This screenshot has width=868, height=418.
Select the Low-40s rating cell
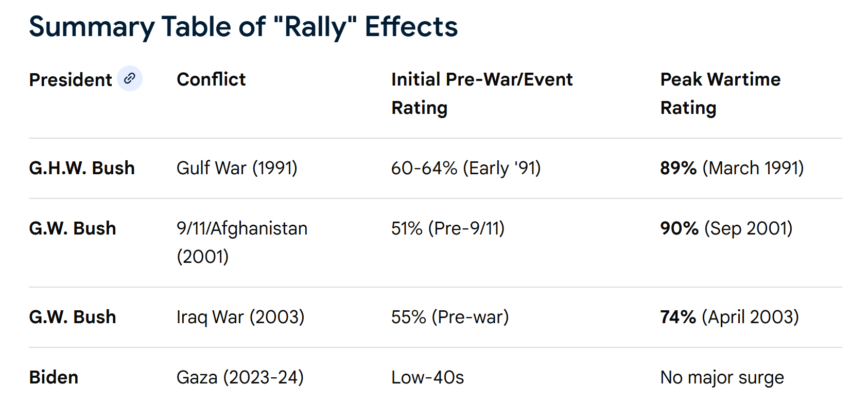(427, 377)
